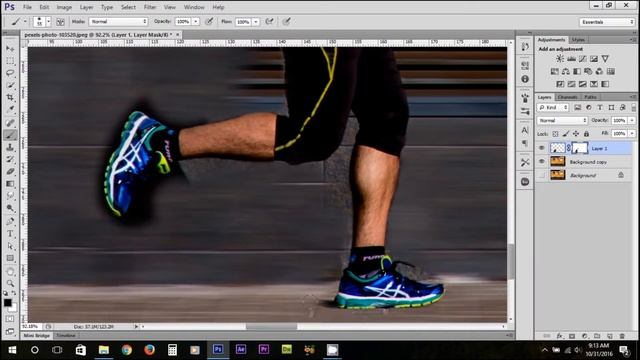This screenshot has height=360, width=640.
Task: Open brush Opacity slider dropdown
Action: pyautogui.click(x=196, y=22)
